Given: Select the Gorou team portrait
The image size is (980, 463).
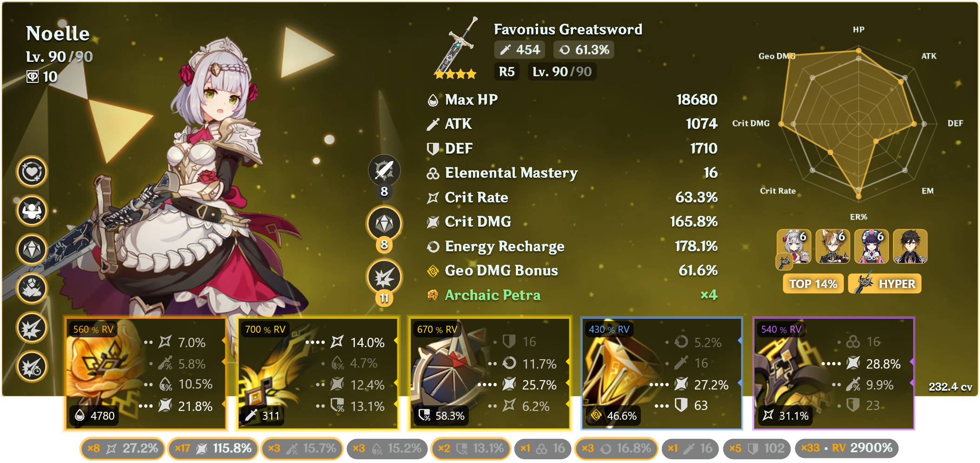Looking at the screenshot, I should (833, 247).
